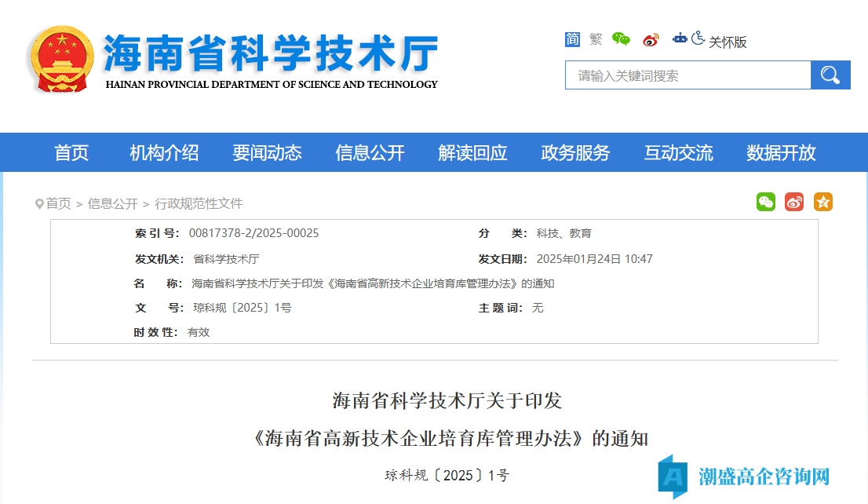Viewport: 868px width, 504px height.
Task: Open the 政务服务 navigation menu
Action: point(575,153)
